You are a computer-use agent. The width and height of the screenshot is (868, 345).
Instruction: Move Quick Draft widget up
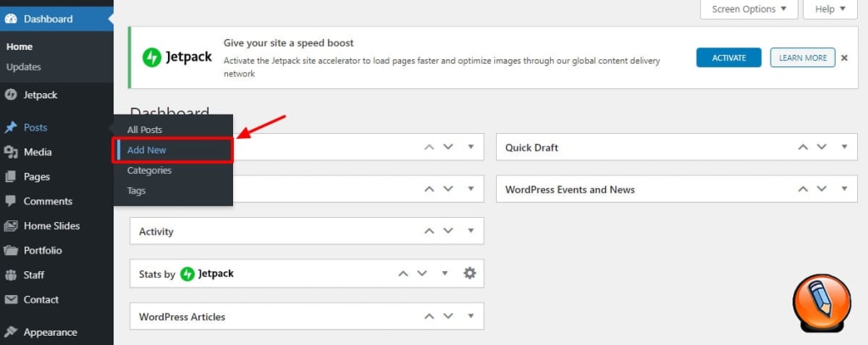click(x=802, y=147)
